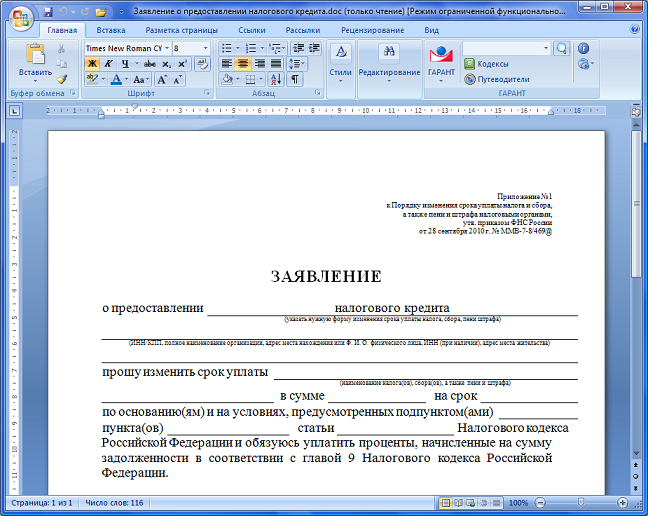Click the ГАРАНТ search input field
The height and width of the screenshot is (516, 648).
click(503, 47)
